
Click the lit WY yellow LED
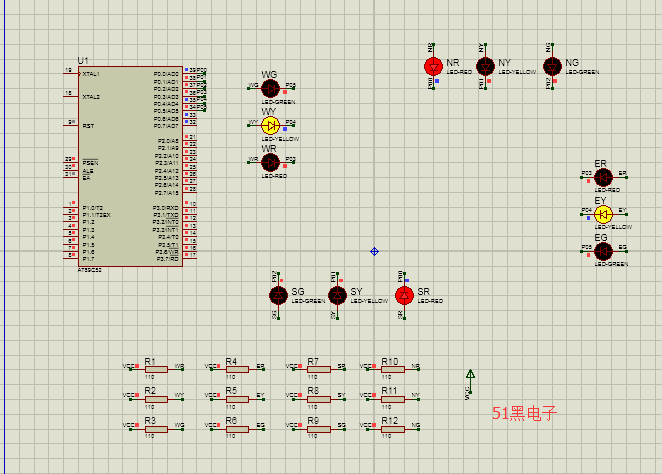(x=269, y=125)
